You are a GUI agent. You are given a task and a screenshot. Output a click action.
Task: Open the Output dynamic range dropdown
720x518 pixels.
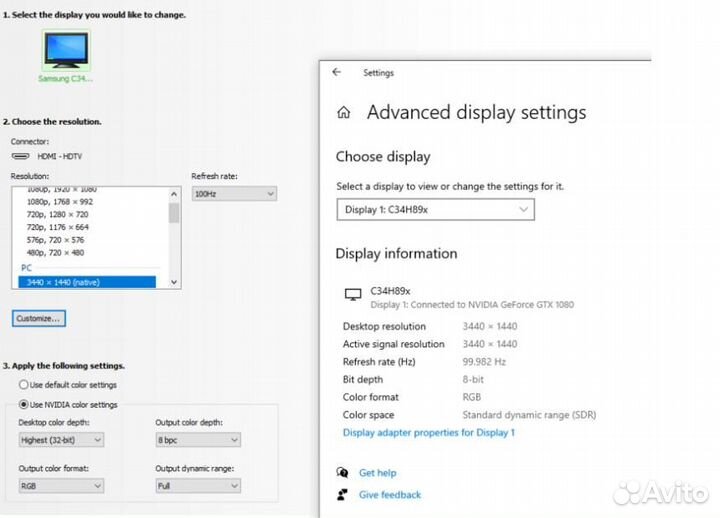198,486
